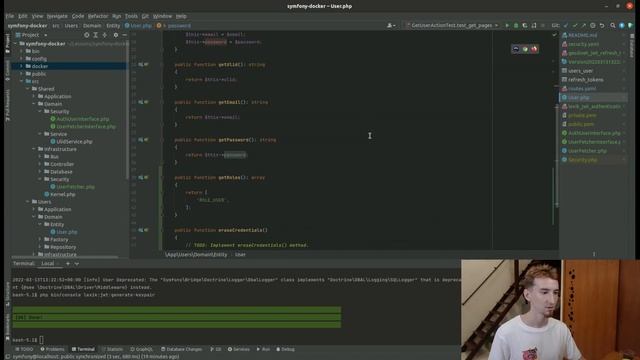Expand Controller folder under Infrastructure
Viewport: 640px width, 360px height.
(40, 164)
